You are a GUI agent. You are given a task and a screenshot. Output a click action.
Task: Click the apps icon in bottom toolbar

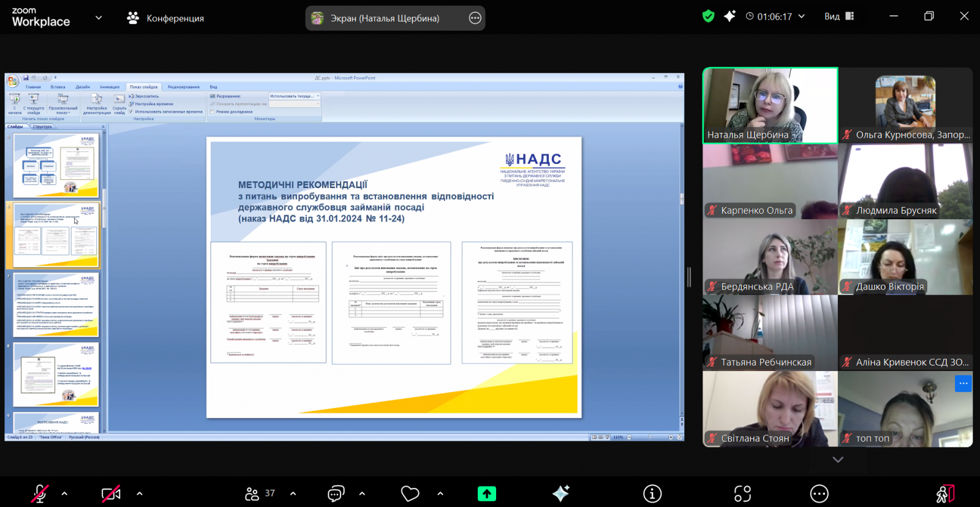coord(742,494)
